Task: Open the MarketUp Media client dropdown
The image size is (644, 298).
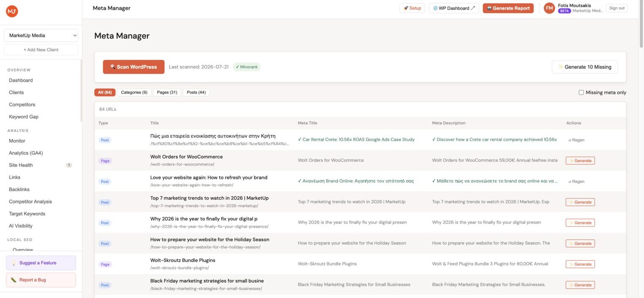Action: click(x=41, y=35)
